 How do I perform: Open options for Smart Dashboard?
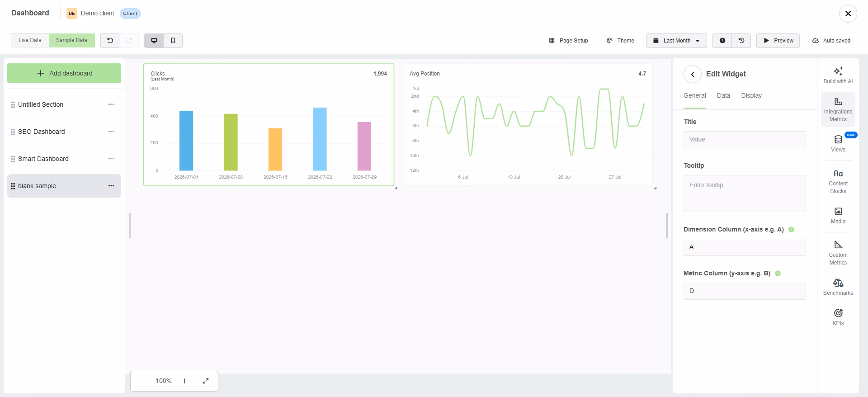pyautogui.click(x=111, y=159)
